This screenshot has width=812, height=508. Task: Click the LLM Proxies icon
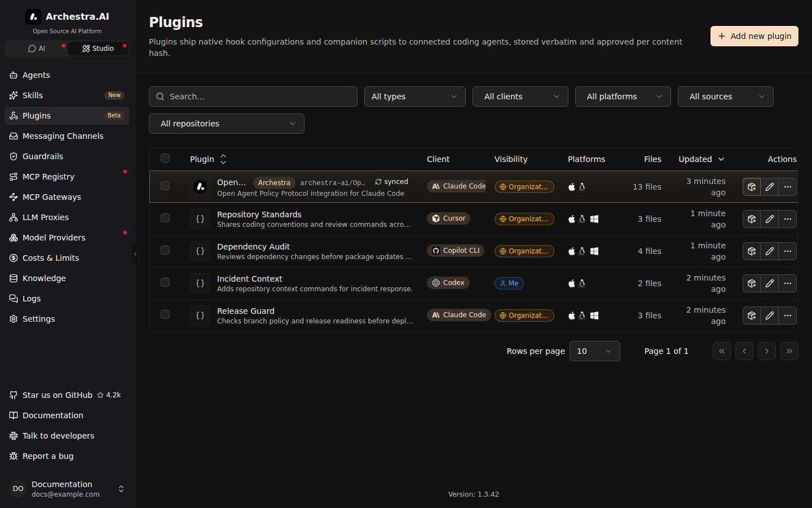click(x=14, y=217)
